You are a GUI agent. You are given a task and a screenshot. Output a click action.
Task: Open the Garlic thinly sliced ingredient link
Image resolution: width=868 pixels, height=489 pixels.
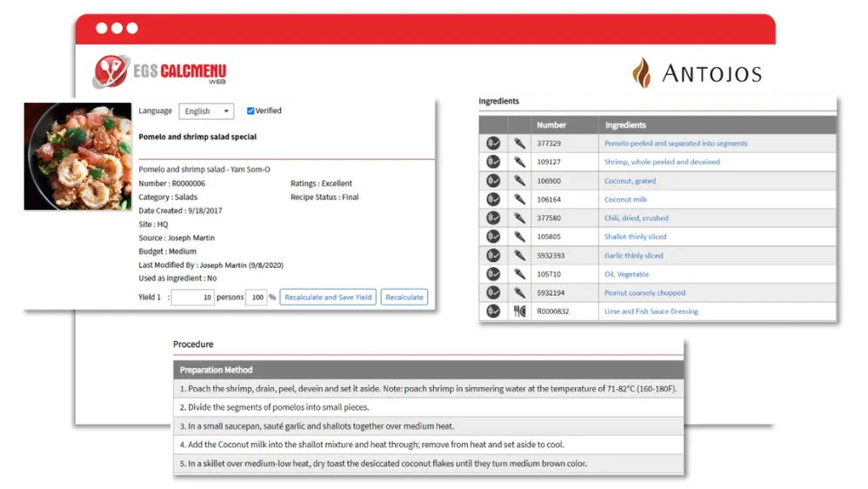(633, 255)
